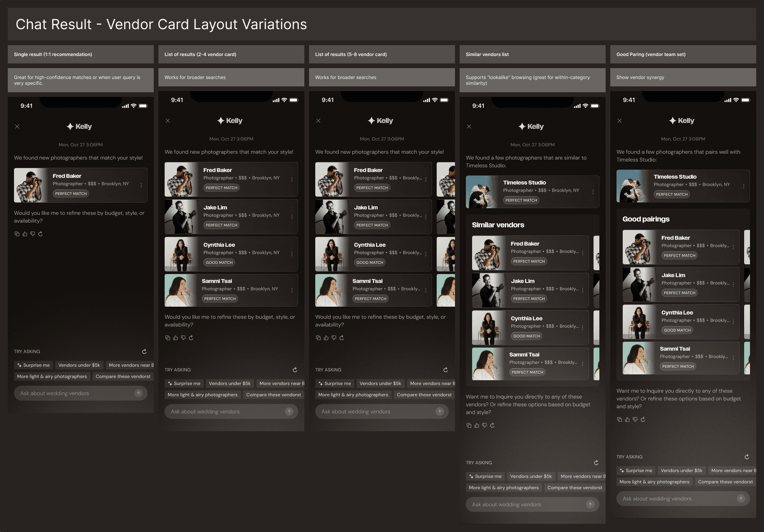Refresh TRY ASKING suggestions in Good Pairing screen
This screenshot has height=532, width=764.
pos(747,457)
